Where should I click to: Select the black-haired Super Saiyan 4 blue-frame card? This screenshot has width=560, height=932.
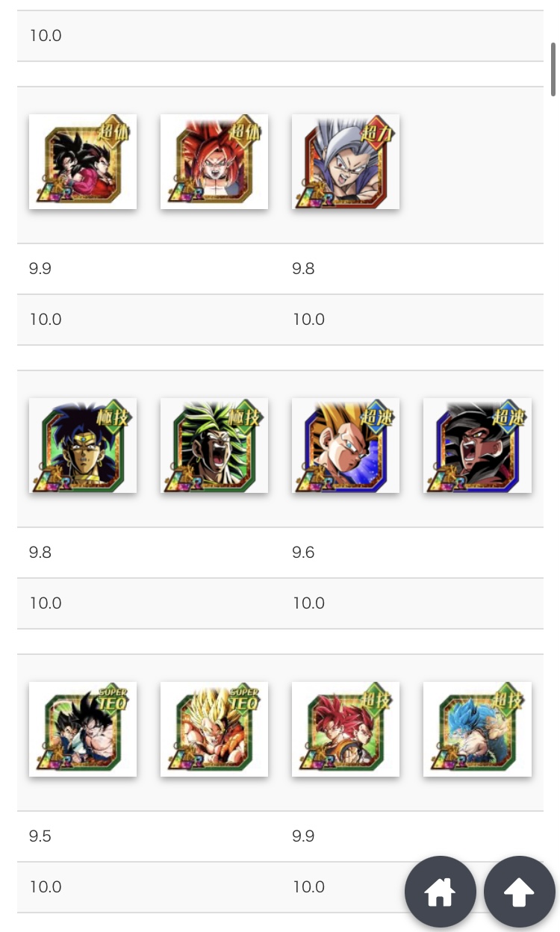[x=477, y=445]
